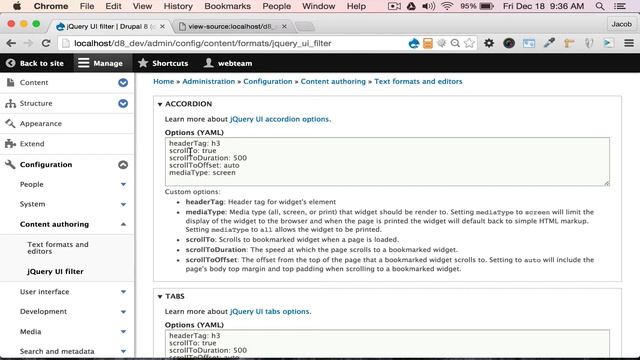The height and width of the screenshot is (360, 640).
Task: Collapse the Content authoring submenu arrow
Action: (123, 224)
